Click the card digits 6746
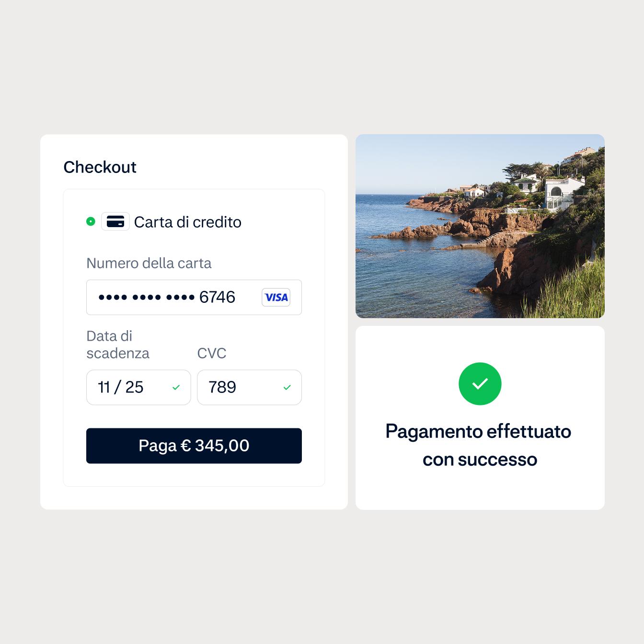 click(217, 297)
